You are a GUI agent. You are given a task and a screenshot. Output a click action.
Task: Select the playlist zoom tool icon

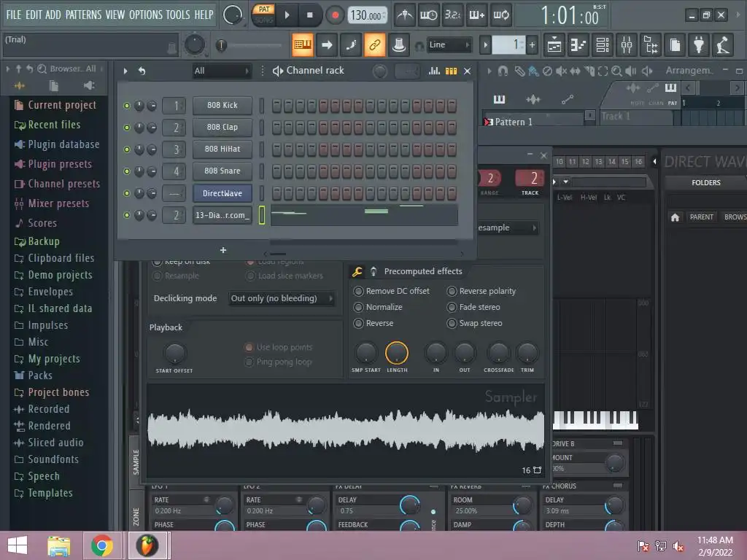pos(616,71)
